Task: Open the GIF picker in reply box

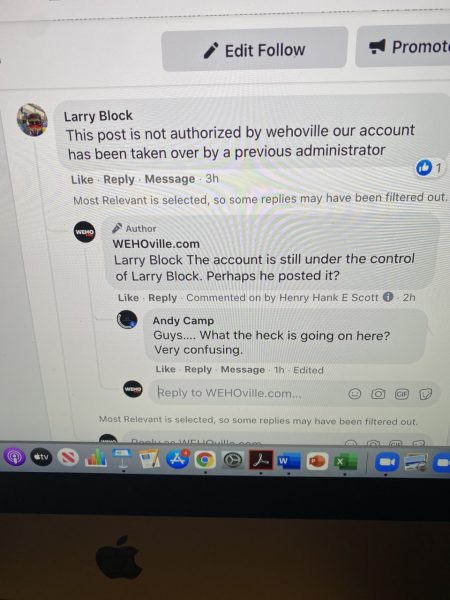Action: tap(401, 394)
